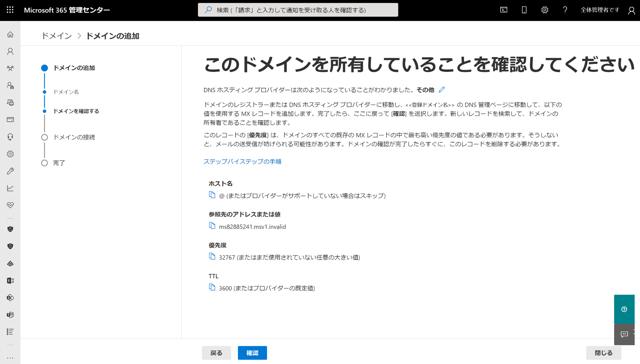This screenshot has height=364, width=640.
Task: Open first security shield icon in the sidebar
Action: (10, 229)
